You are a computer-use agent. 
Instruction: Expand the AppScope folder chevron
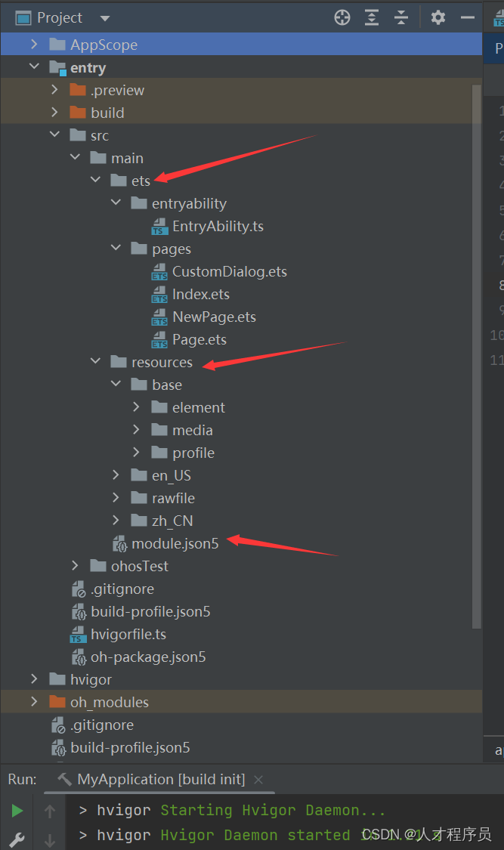pos(34,44)
